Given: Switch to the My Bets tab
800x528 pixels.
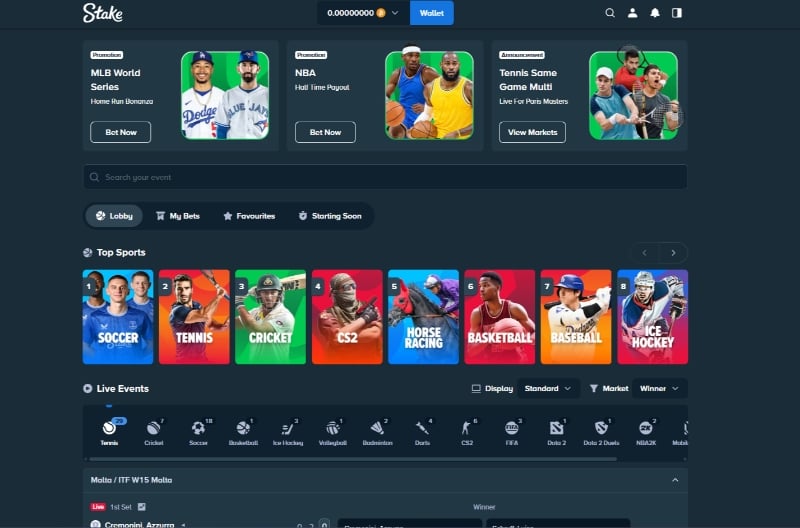Looking at the screenshot, I should pyautogui.click(x=177, y=216).
